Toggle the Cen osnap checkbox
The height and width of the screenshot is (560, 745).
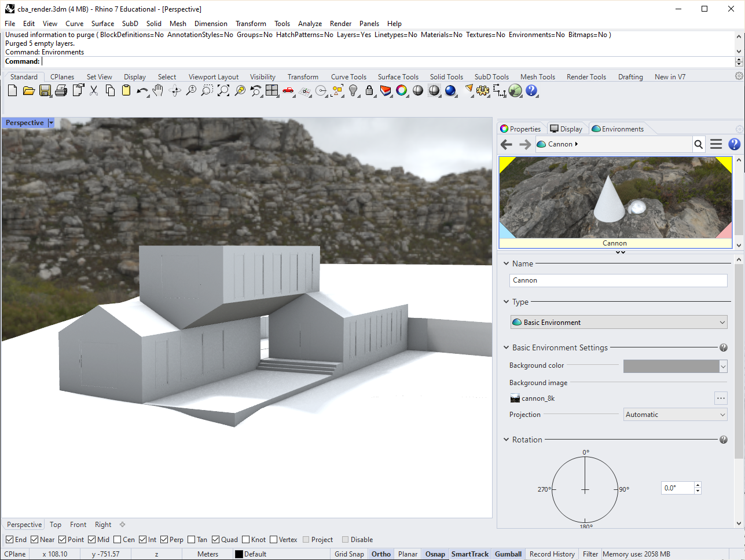118,540
